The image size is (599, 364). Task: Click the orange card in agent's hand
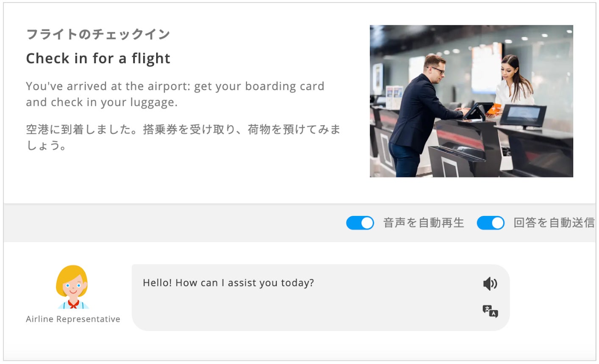pos(494,108)
